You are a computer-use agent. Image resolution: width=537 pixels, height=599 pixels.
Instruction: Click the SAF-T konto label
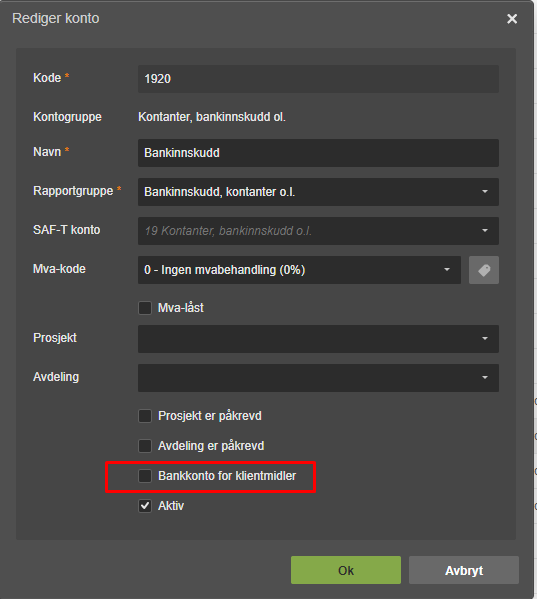tap(66, 230)
